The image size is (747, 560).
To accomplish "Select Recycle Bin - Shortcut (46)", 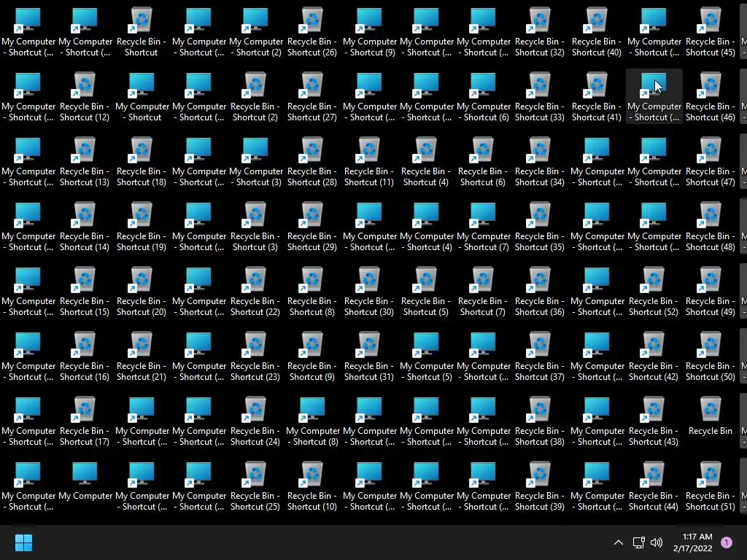I will pos(711,96).
